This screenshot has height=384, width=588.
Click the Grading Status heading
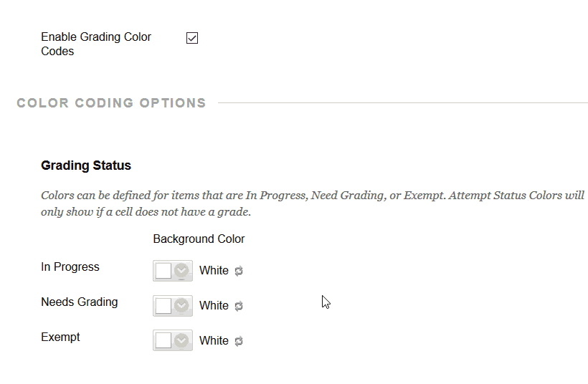click(x=86, y=165)
